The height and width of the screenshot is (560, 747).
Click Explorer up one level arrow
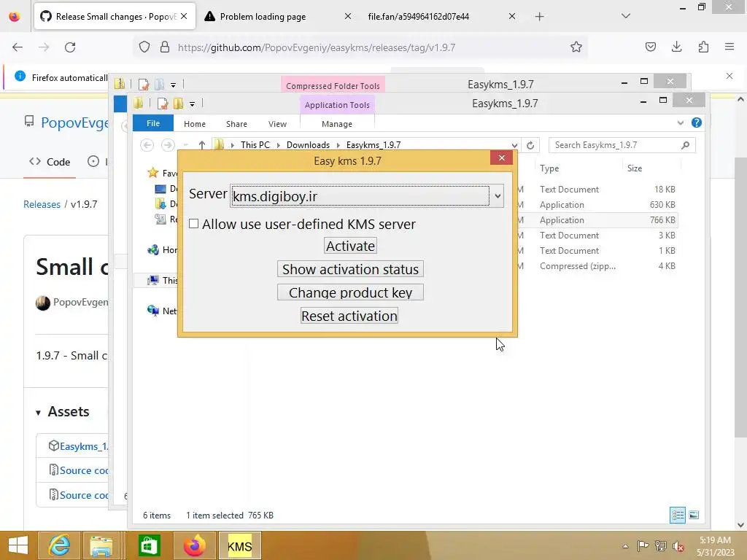[202, 145]
